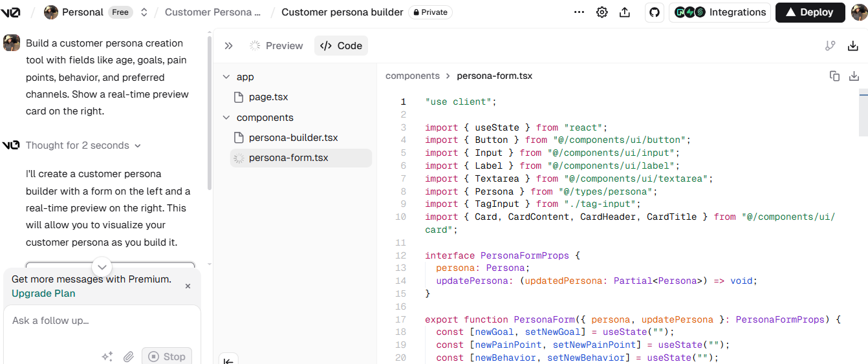This screenshot has height=364, width=868.
Task: Click persona-form.tsx in the file breadcrumb
Action: tap(495, 76)
